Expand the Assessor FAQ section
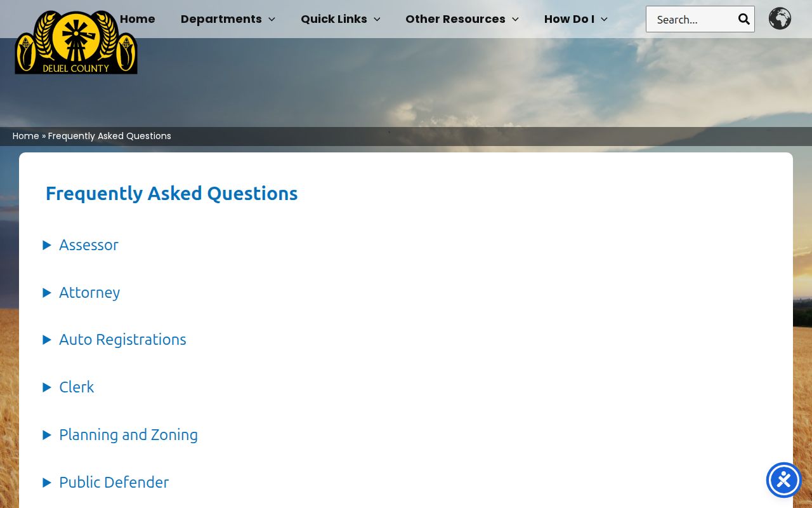 coord(81,245)
